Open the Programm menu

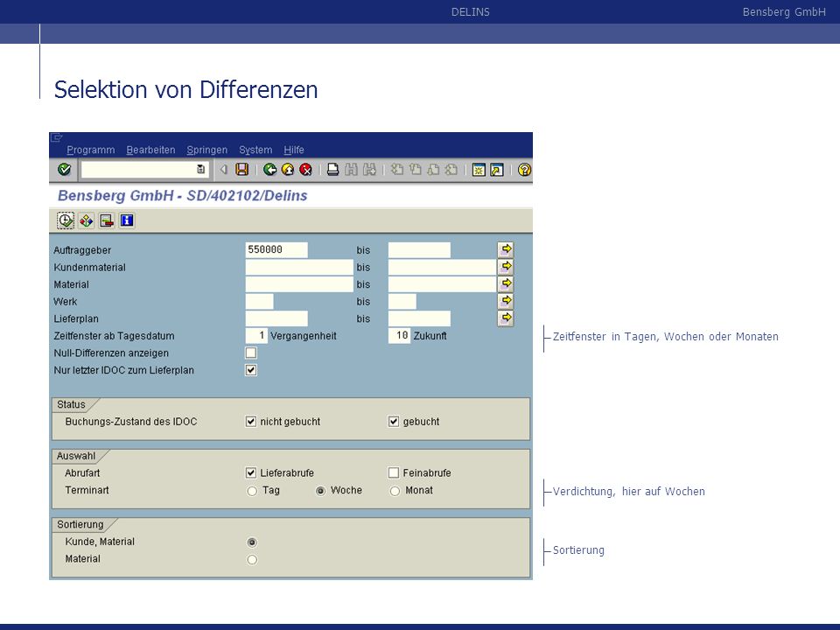pyautogui.click(x=90, y=150)
